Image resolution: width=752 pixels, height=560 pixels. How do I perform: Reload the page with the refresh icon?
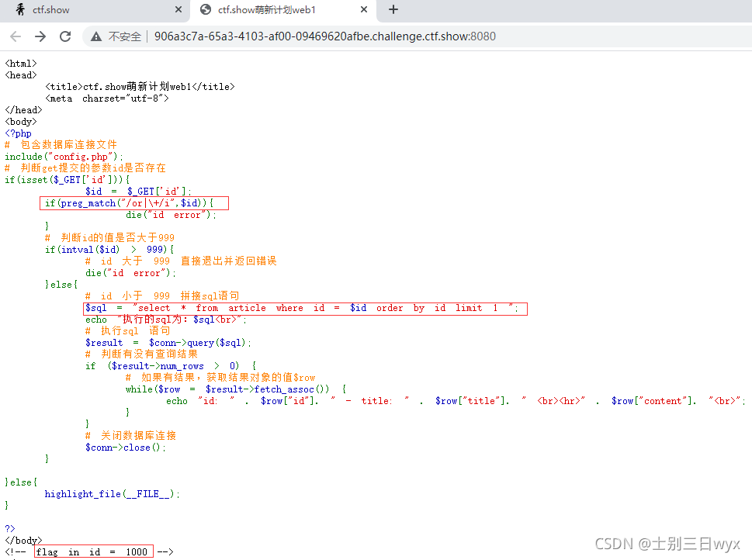pyautogui.click(x=65, y=36)
